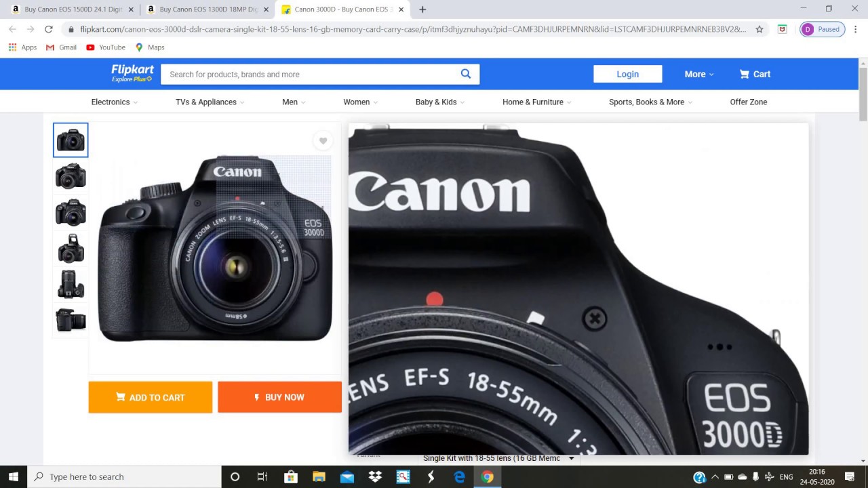
Task: Click the Pocket extension icon
Action: pyautogui.click(x=782, y=29)
